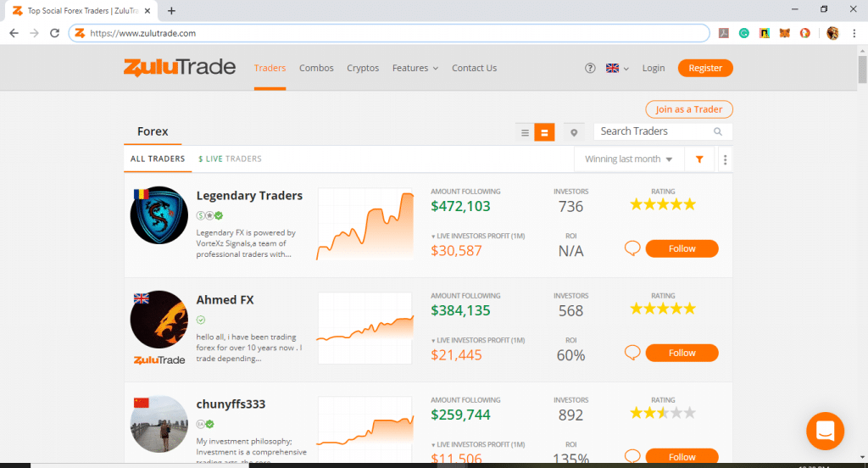Follow Legendary Traders

pyautogui.click(x=682, y=248)
